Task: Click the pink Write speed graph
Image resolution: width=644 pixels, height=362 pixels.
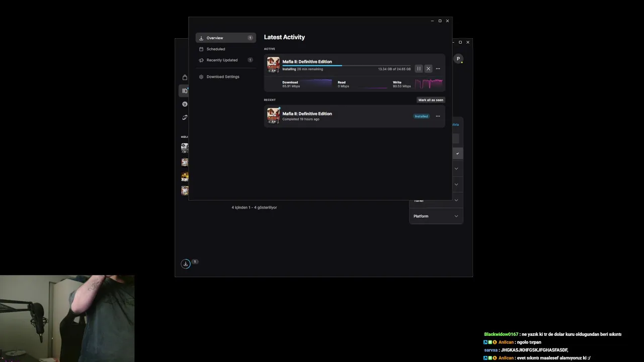Action: coord(429,83)
